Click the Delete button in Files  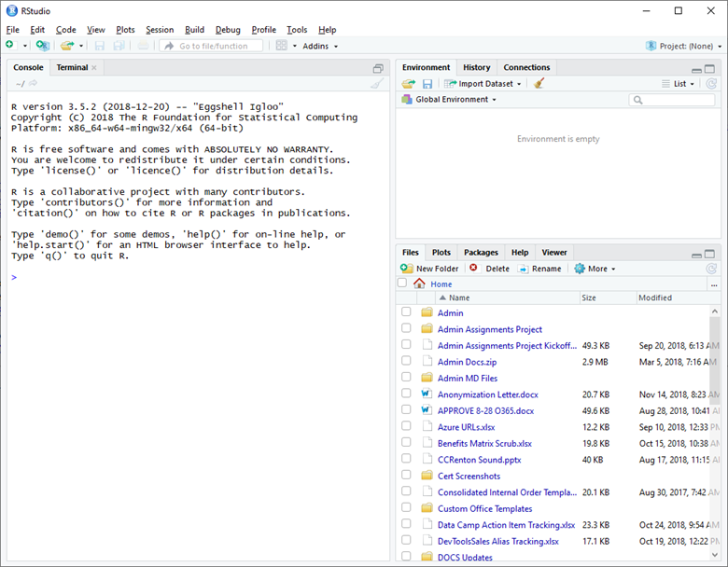489,269
